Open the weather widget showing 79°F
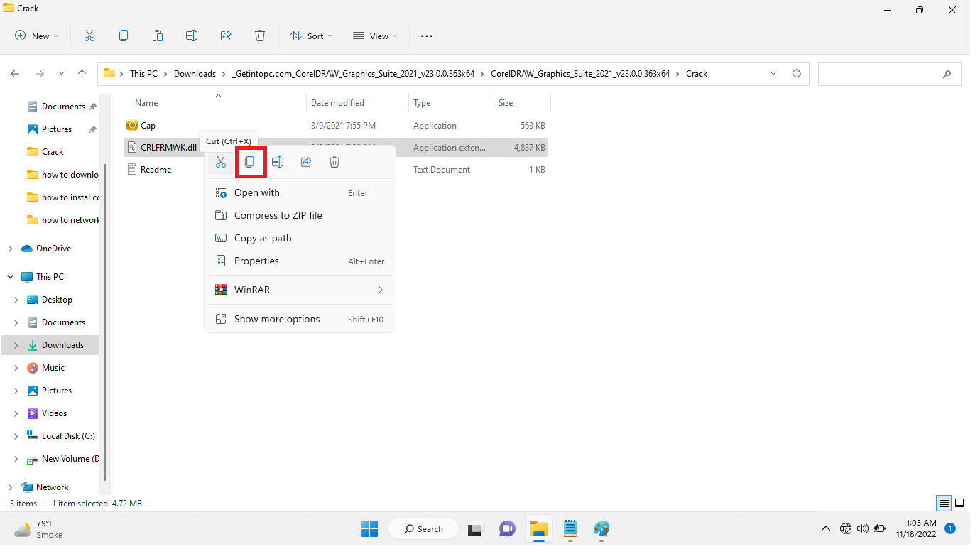 (x=39, y=529)
